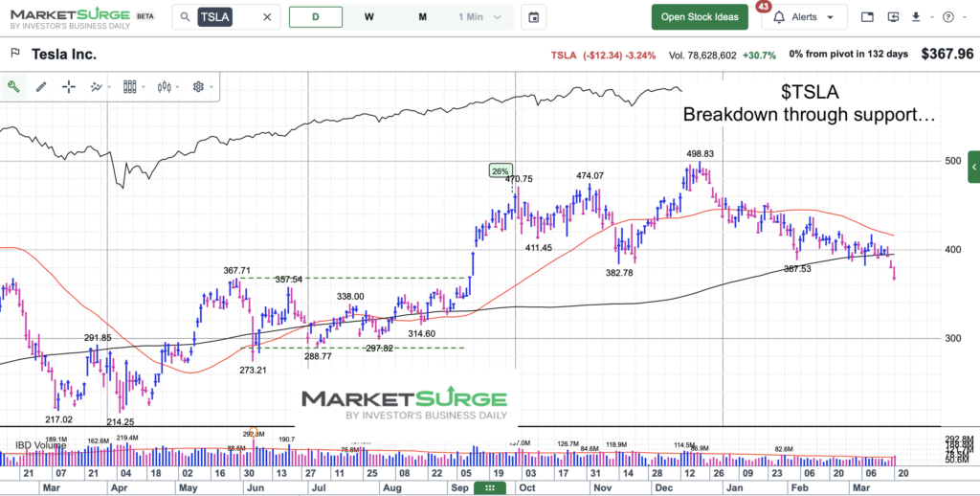Click the 273.21 low price label
This screenshot has height=496, width=980.
(x=253, y=370)
